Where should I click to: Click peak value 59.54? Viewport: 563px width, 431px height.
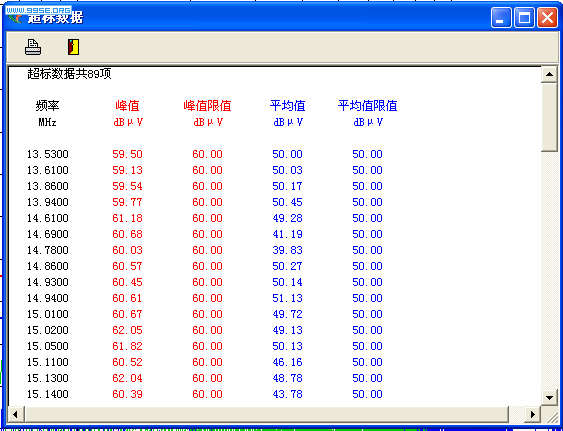coord(127,186)
